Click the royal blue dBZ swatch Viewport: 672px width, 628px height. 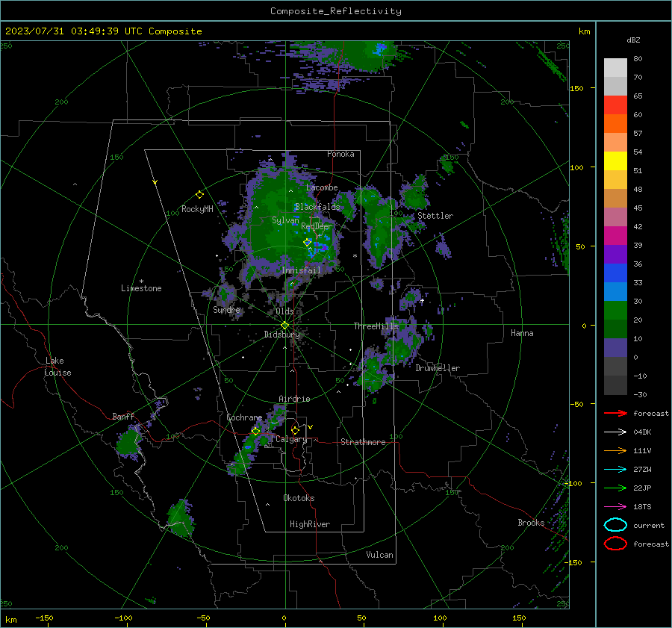(615, 273)
